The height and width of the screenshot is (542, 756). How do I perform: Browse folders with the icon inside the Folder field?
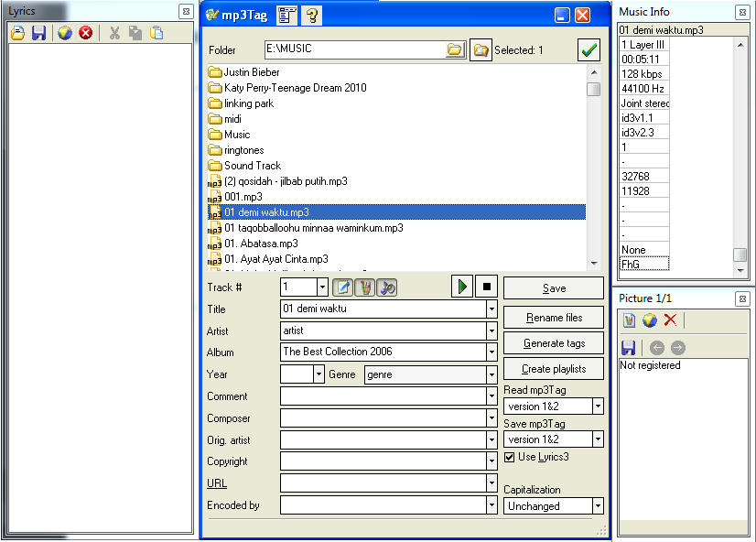[455, 49]
